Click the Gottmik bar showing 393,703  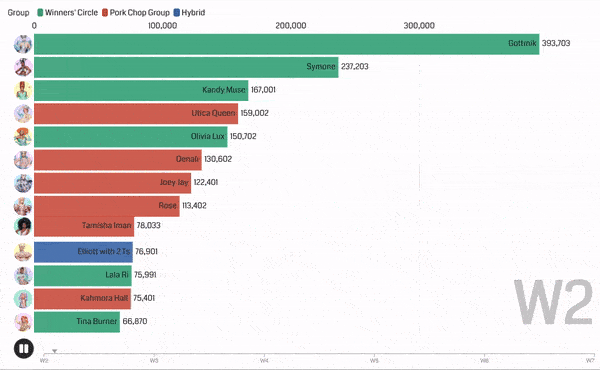287,44
